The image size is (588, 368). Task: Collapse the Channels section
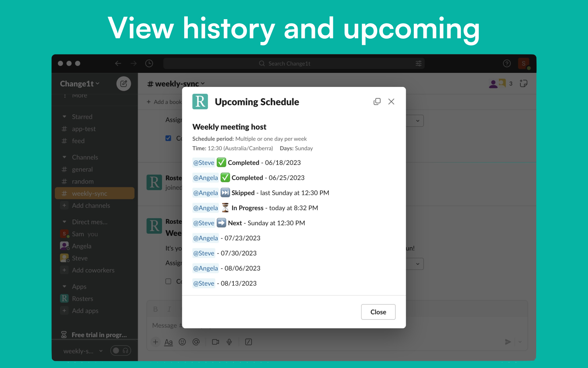pyautogui.click(x=64, y=157)
